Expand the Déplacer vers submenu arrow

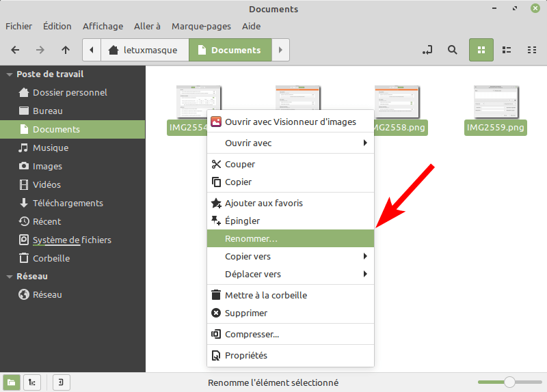(365, 275)
